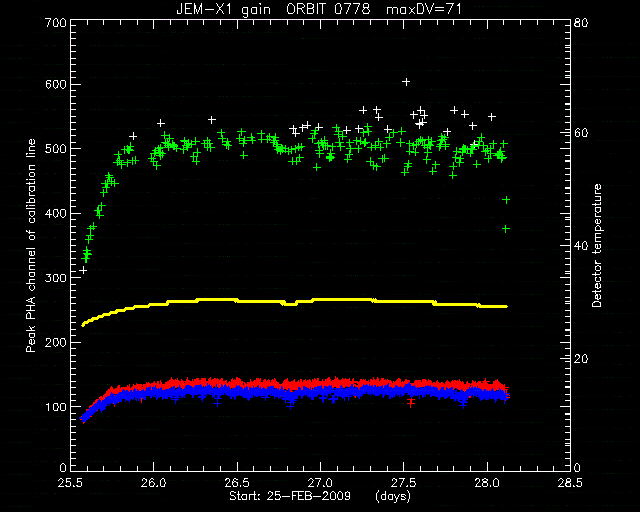
Task: Click the 20 tick label on the right axis
Action: pos(581,358)
